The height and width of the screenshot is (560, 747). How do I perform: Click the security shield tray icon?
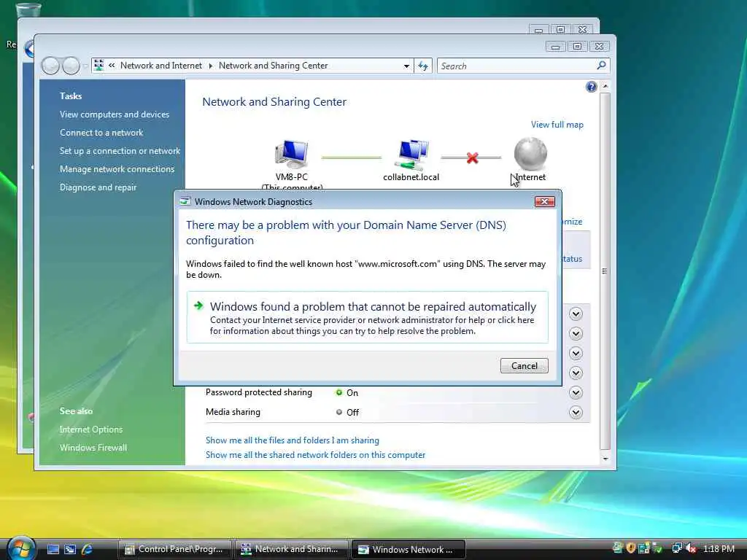click(631, 548)
